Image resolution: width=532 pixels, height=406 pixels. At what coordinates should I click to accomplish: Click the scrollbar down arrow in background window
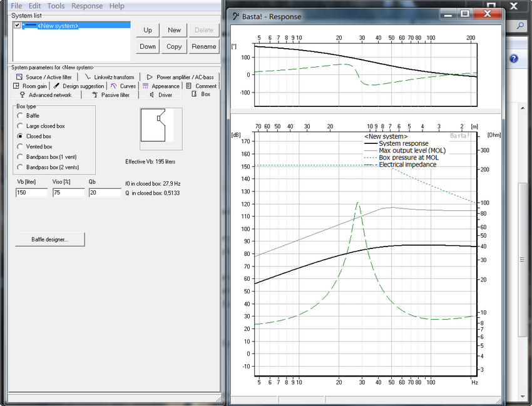point(523,397)
